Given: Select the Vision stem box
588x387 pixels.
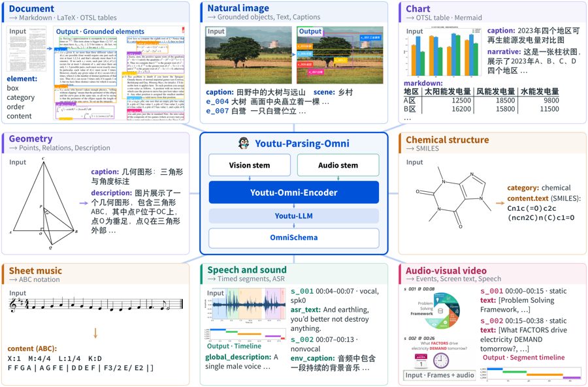Looking at the screenshot, I should pyautogui.click(x=250, y=165).
